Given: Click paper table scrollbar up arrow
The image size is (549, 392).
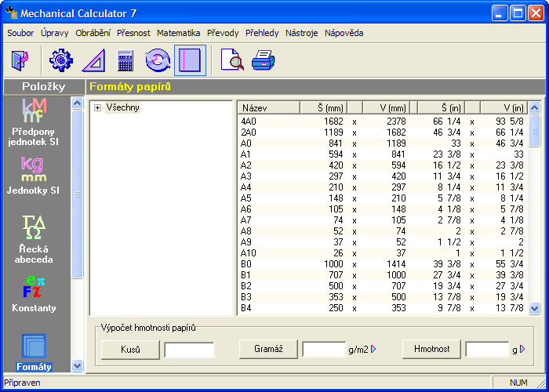Looking at the screenshot, I should (534, 108).
